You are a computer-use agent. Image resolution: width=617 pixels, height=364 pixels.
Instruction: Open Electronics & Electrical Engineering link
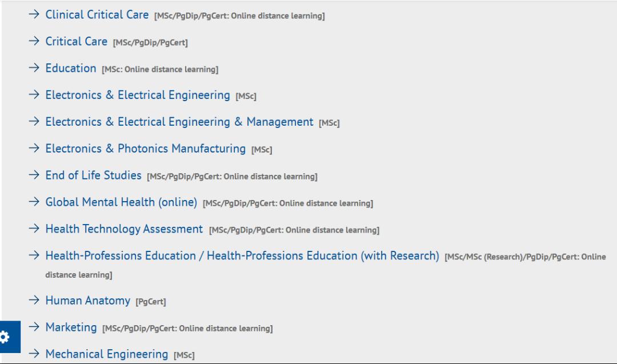[138, 95]
